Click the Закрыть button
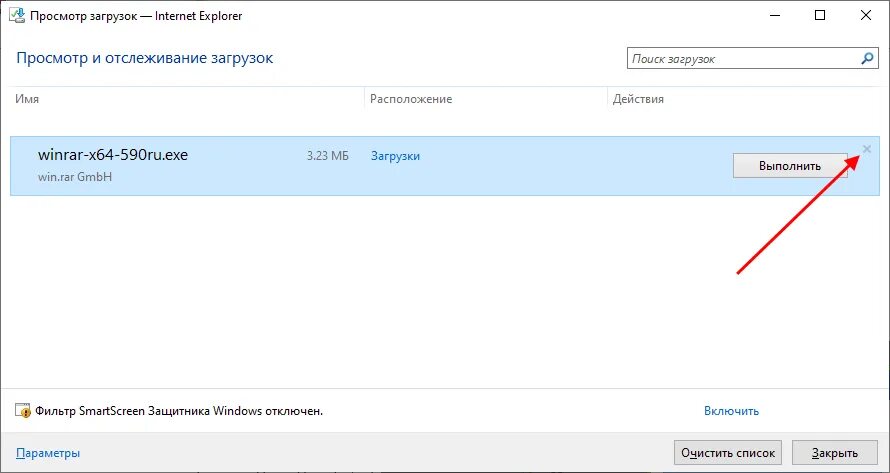Screen dimensions: 890x473 834,453
